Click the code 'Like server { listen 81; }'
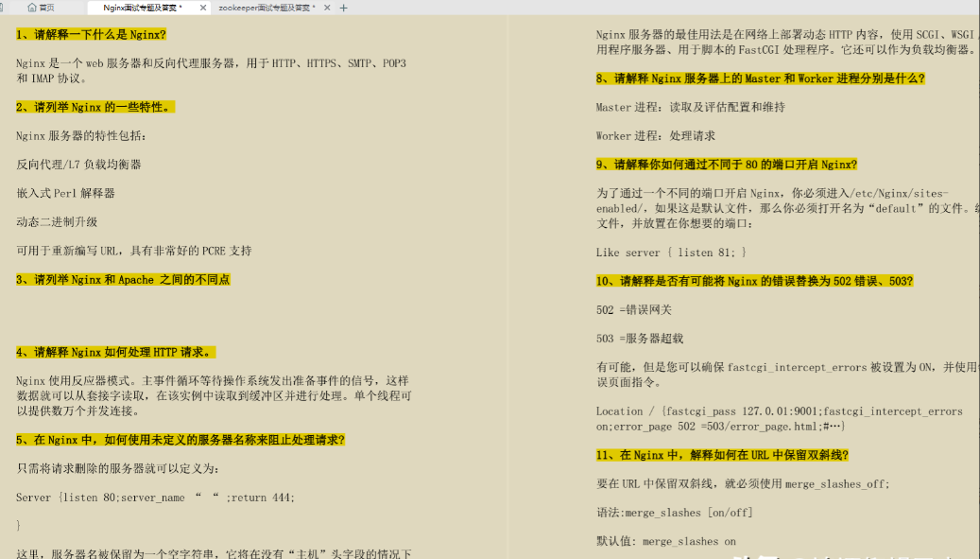 click(671, 253)
